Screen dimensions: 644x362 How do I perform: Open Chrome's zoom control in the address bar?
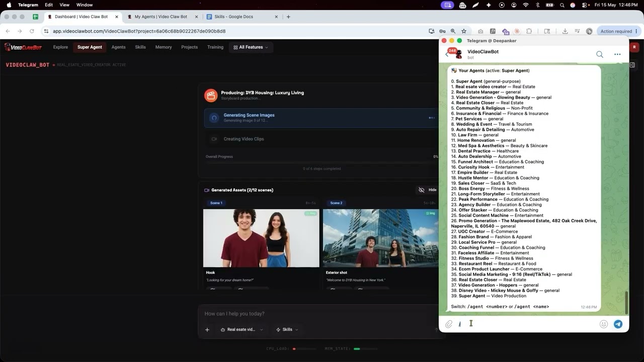[x=453, y=31]
